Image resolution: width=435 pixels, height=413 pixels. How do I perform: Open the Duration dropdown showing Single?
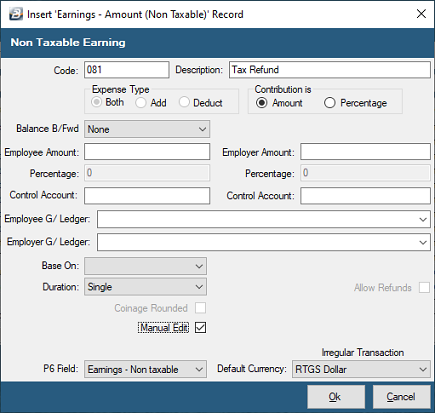pos(145,287)
